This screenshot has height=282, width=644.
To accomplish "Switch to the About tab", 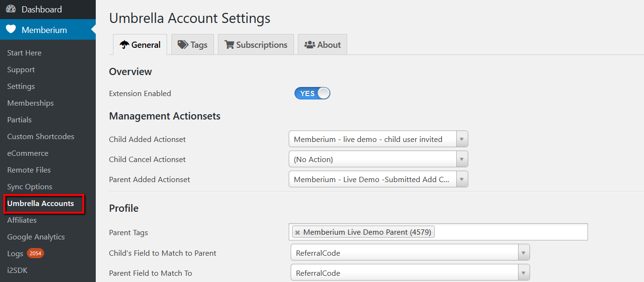I will 322,44.
